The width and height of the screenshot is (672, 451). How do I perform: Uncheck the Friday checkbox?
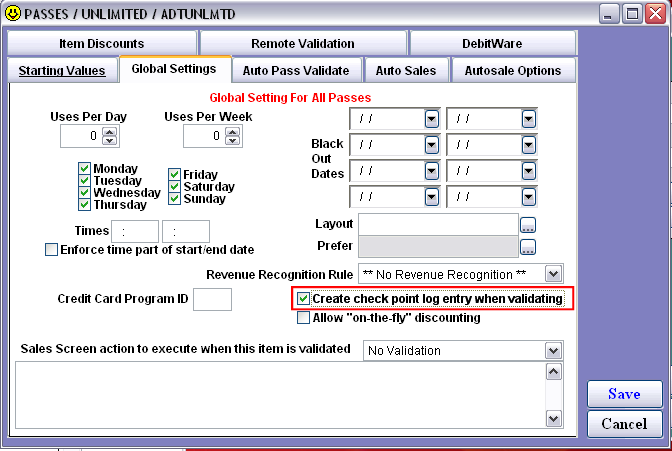click(174, 174)
